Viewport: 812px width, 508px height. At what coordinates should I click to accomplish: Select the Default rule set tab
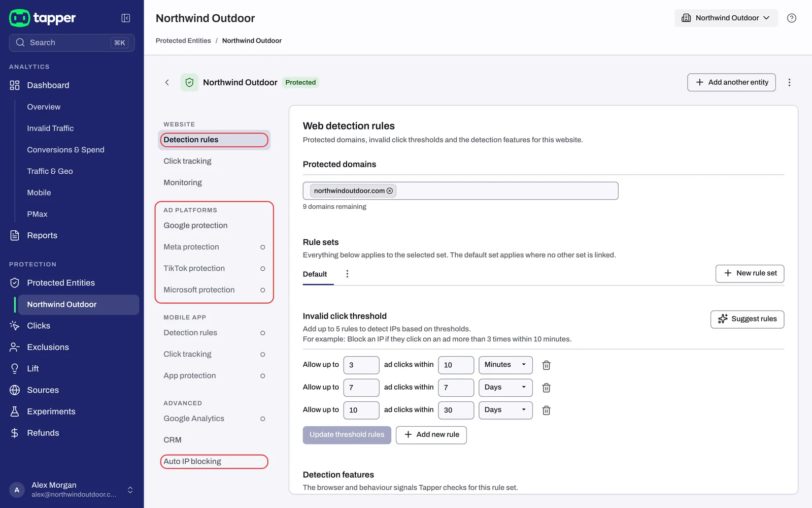(315, 274)
